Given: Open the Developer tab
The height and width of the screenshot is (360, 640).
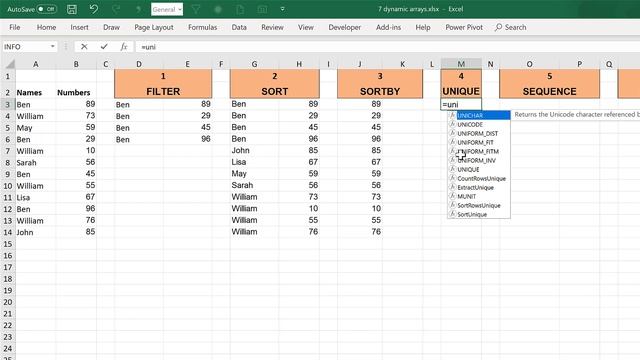Looking at the screenshot, I should [344, 27].
